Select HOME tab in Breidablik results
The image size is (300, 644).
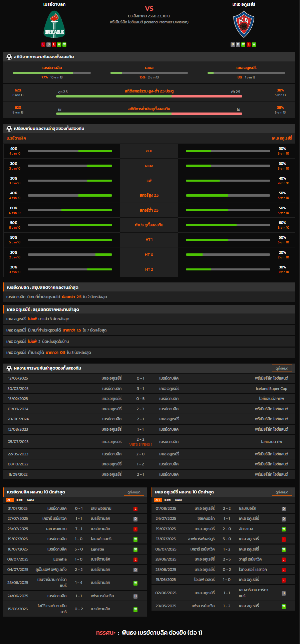pos(20,500)
